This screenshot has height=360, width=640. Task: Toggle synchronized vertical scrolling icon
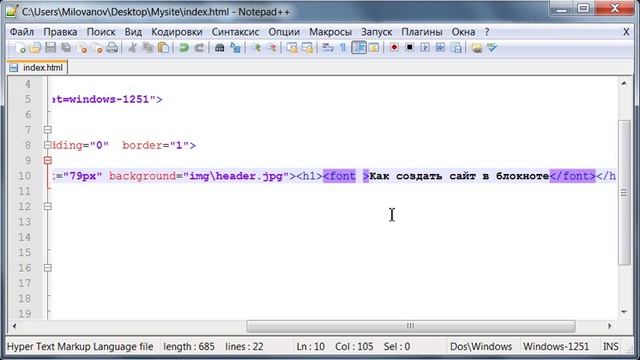pos(292,48)
